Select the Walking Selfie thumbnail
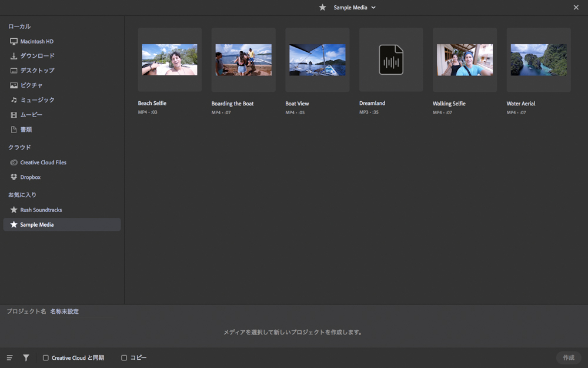588x368 pixels. tap(465, 59)
